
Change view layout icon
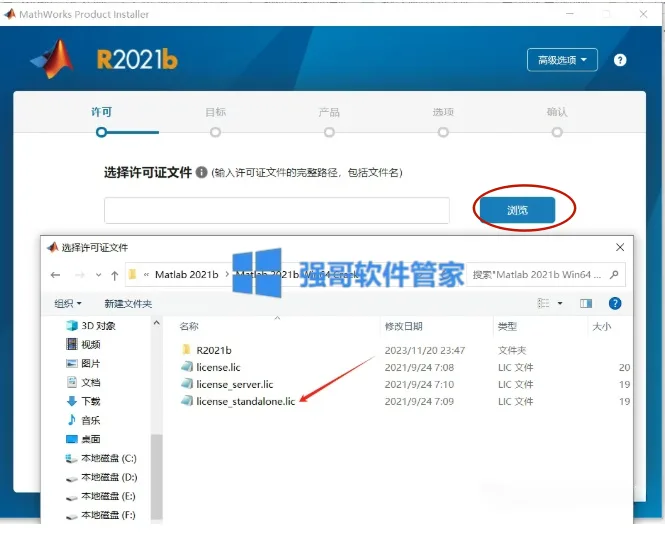[543, 303]
